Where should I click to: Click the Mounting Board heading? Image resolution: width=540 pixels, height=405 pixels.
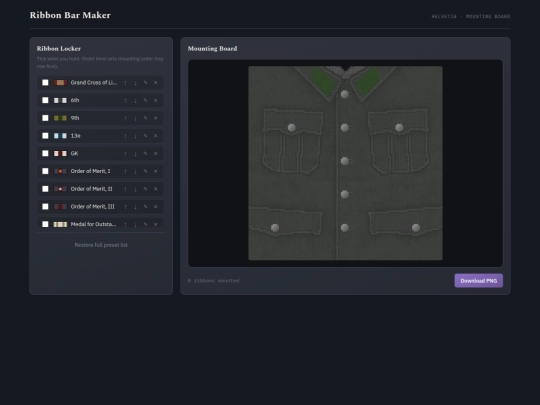click(x=212, y=49)
